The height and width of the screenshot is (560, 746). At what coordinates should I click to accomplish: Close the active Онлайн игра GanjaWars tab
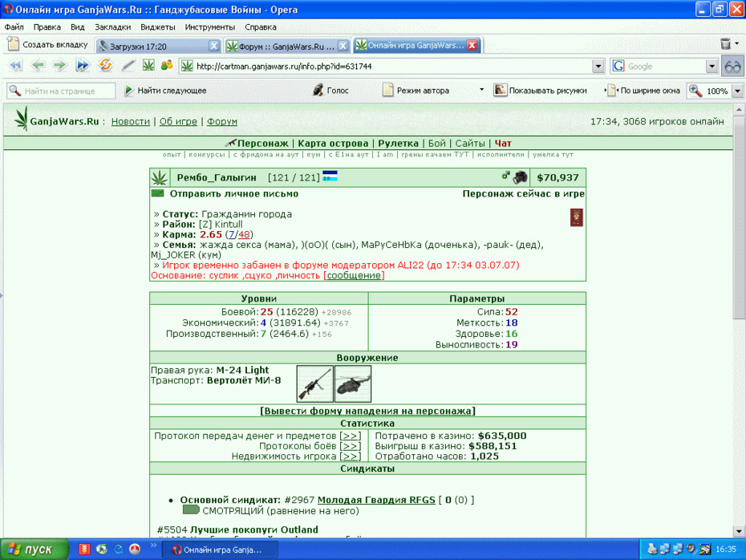472,45
